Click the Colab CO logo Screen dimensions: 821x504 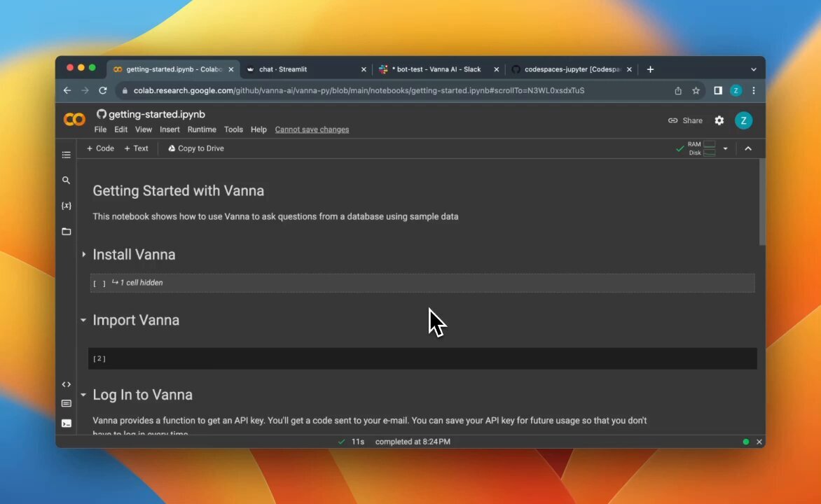click(x=74, y=120)
